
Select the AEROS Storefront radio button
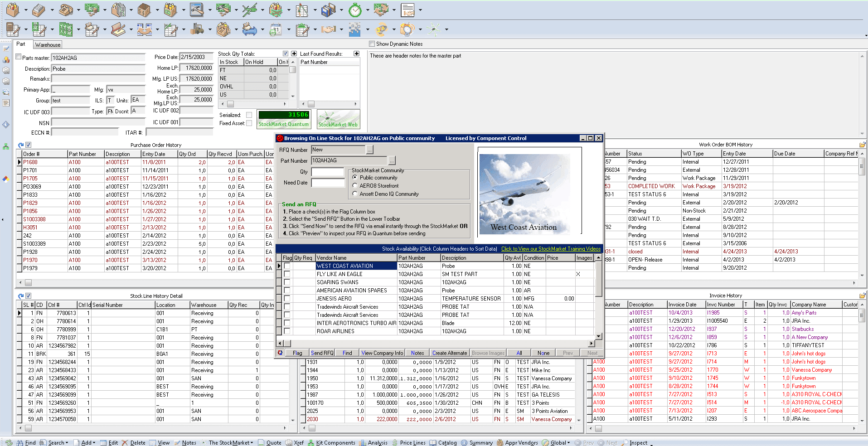(355, 186)
